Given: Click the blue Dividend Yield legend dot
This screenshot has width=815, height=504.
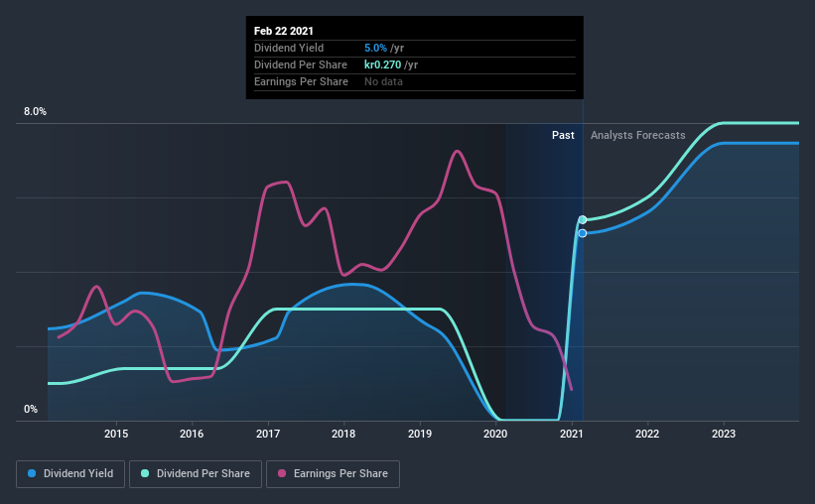Looking at the screenshot, I should coord(32,473).
